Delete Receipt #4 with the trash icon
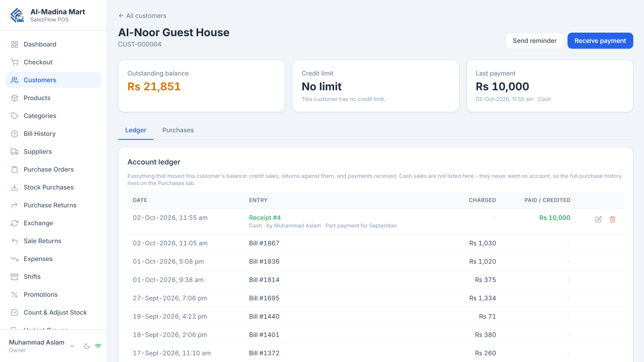 (x=612, y=219)
